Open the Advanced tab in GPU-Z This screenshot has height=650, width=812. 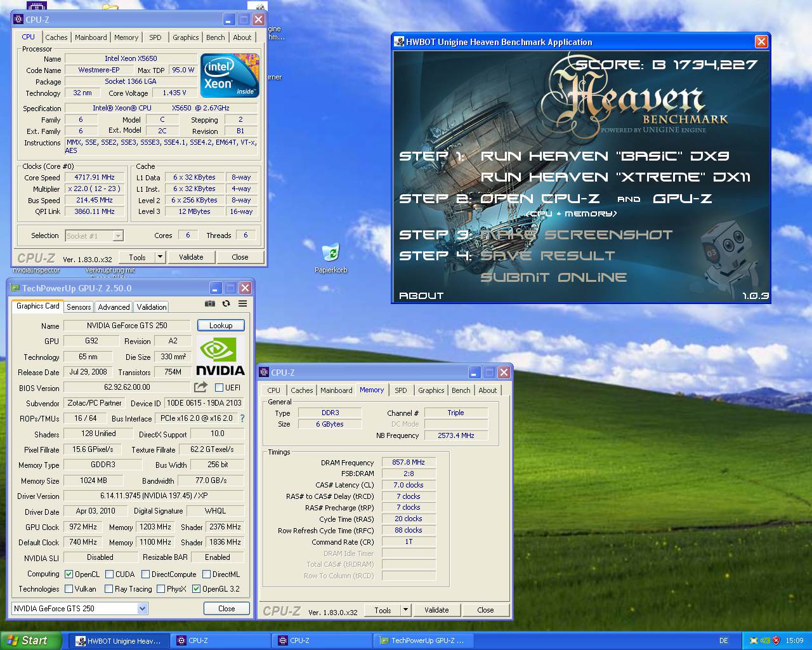(x=114, y=307)
